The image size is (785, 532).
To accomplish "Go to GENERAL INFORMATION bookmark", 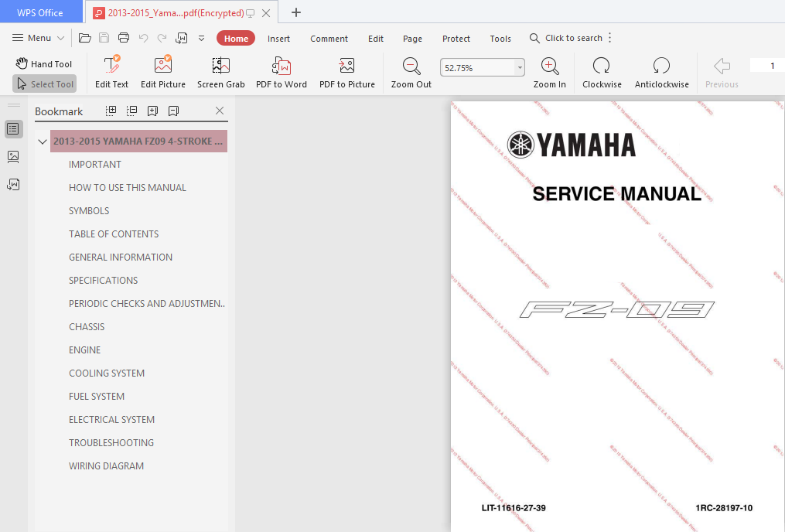I will click(121, 257).
